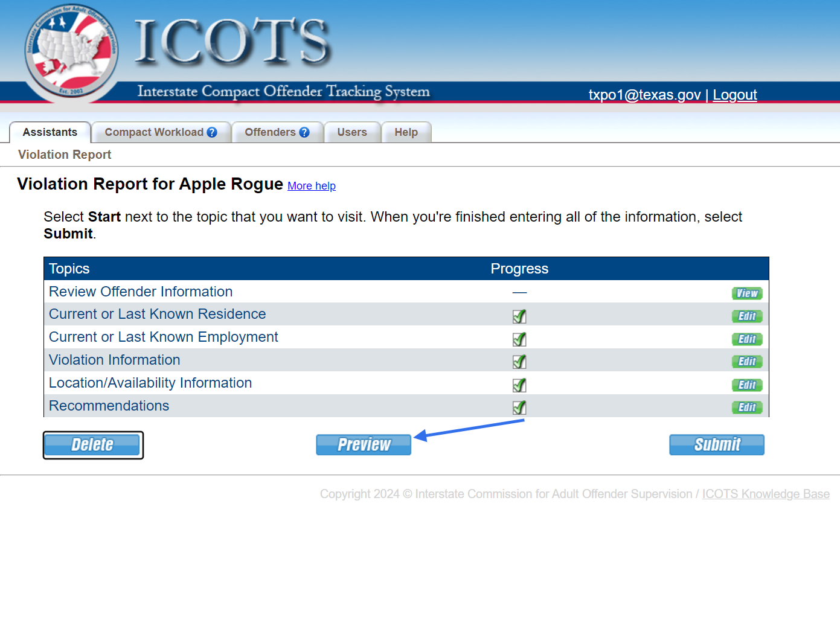Screen dimensions: 840x643
Task: Open the Compact Workload tab
Action: [x=161, y=132]
